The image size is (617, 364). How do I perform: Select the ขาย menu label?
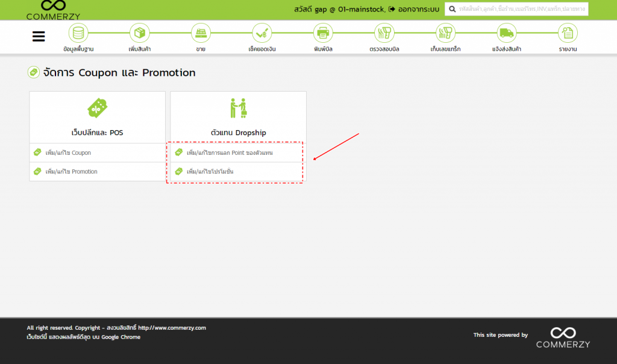pos(201,49)
